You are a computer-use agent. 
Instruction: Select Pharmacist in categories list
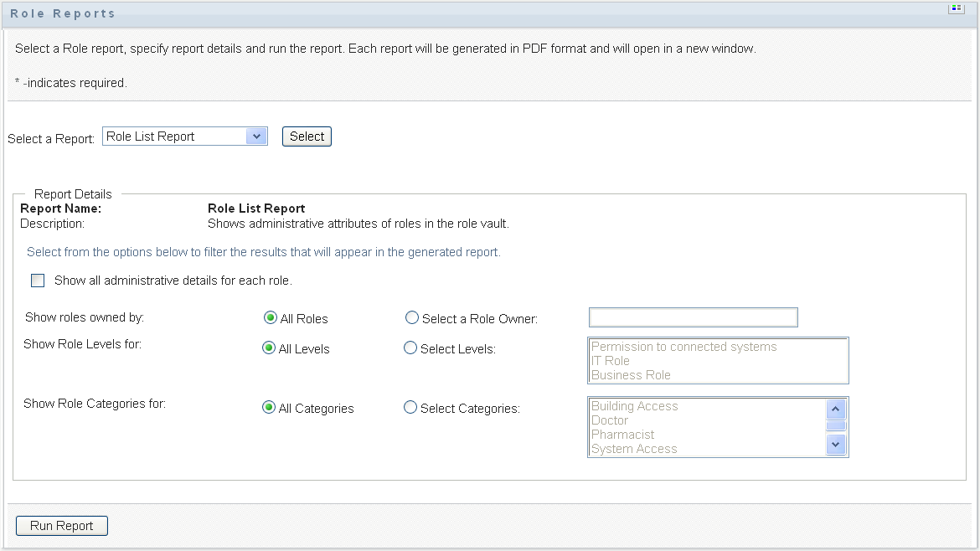[622, 435]
